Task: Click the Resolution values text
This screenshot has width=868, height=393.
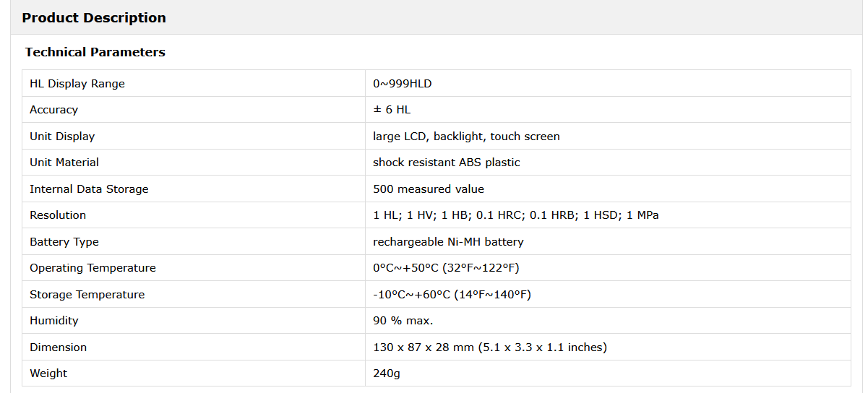Action: coord(515,215)
